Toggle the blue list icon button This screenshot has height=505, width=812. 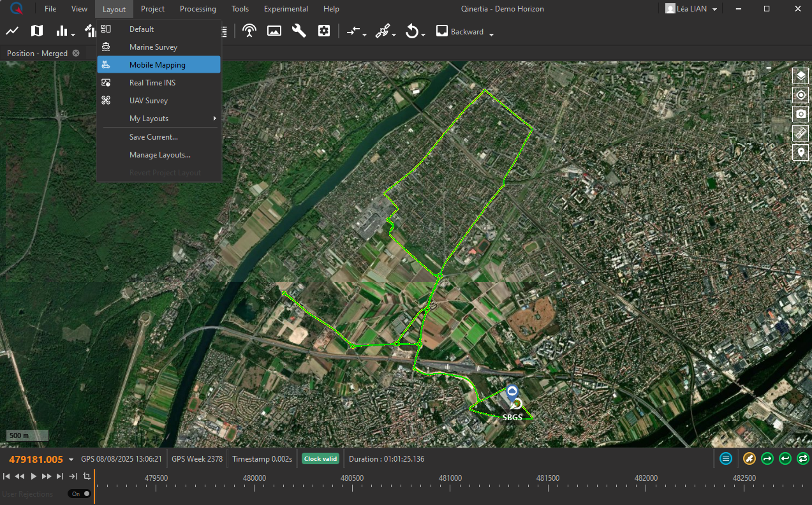pos(726,458)
